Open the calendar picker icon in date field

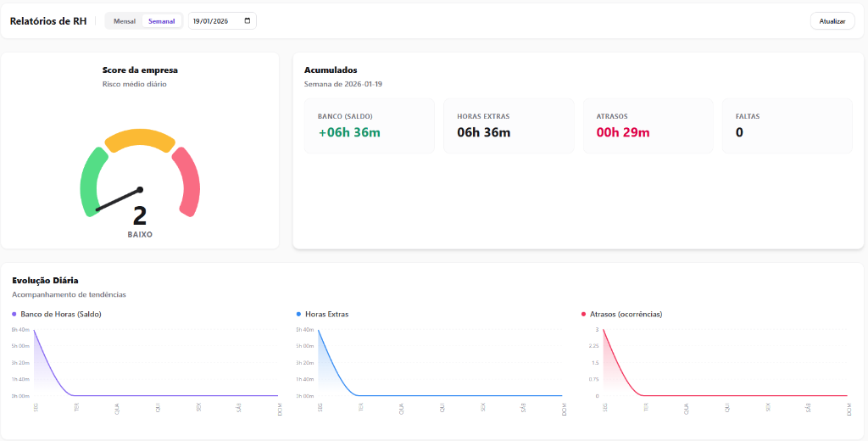point(248,21)
